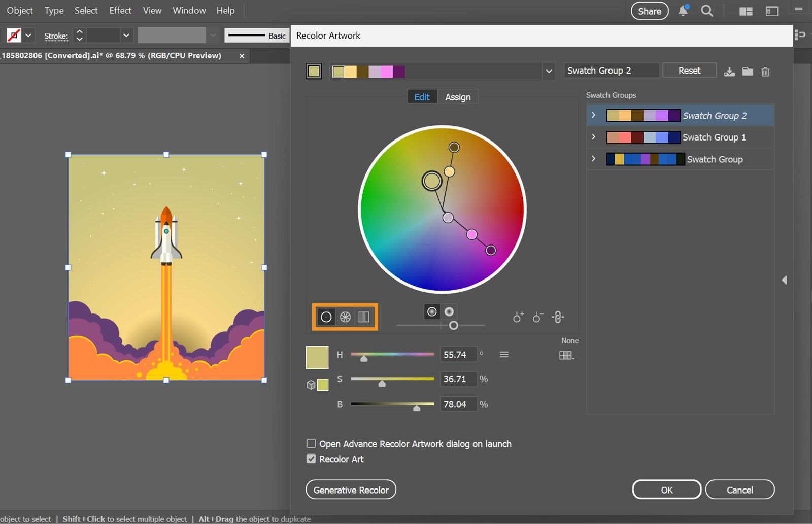The width and height of the screenshot is (812, 524).
Task: Delete the swatch group with trash icon
Action: [765, 72]
